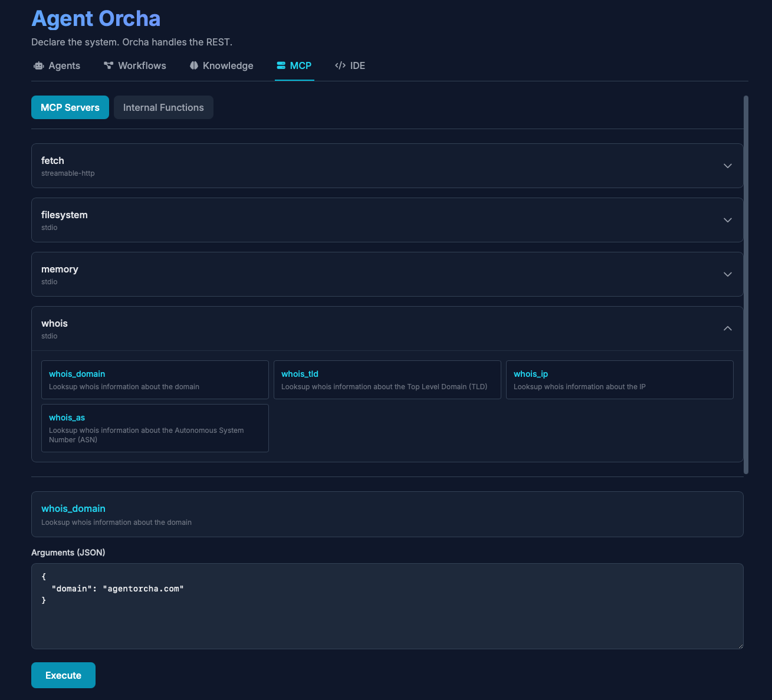Click the brain icon beside Knowledge
This screenshot has height=700, width=772.
pyautogui.click(x=194, y=65)
